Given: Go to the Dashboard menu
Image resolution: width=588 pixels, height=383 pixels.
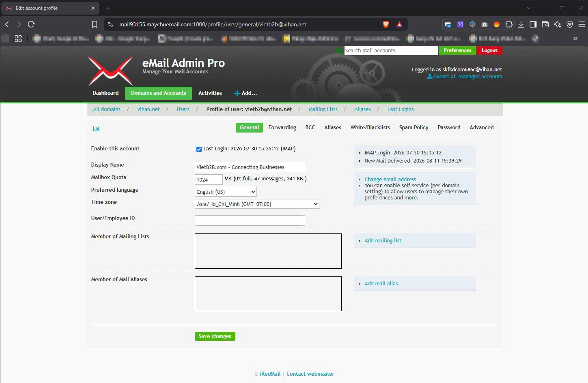Looking at the screenshot, I should [106, 93].
